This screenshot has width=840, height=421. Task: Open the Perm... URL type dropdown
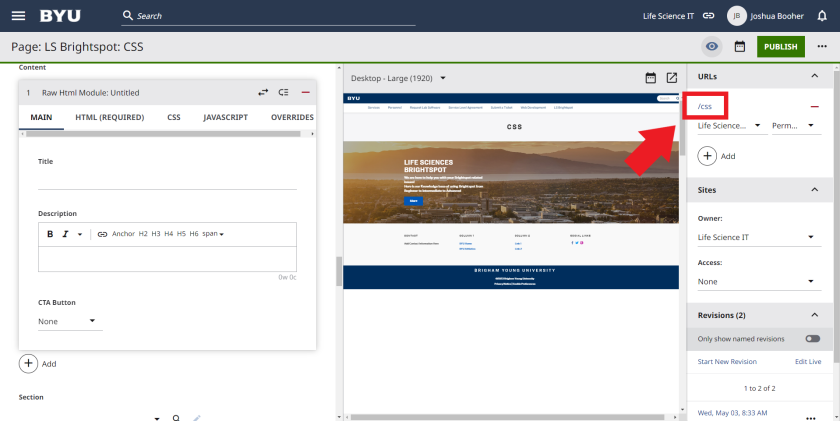(796, 126)
